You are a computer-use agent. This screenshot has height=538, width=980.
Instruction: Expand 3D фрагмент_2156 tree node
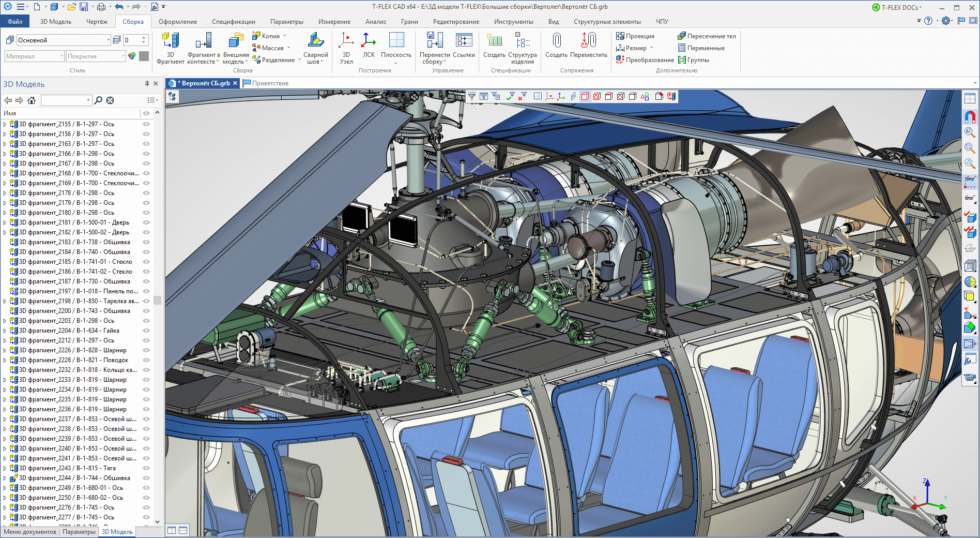click(x=5, y=134)
